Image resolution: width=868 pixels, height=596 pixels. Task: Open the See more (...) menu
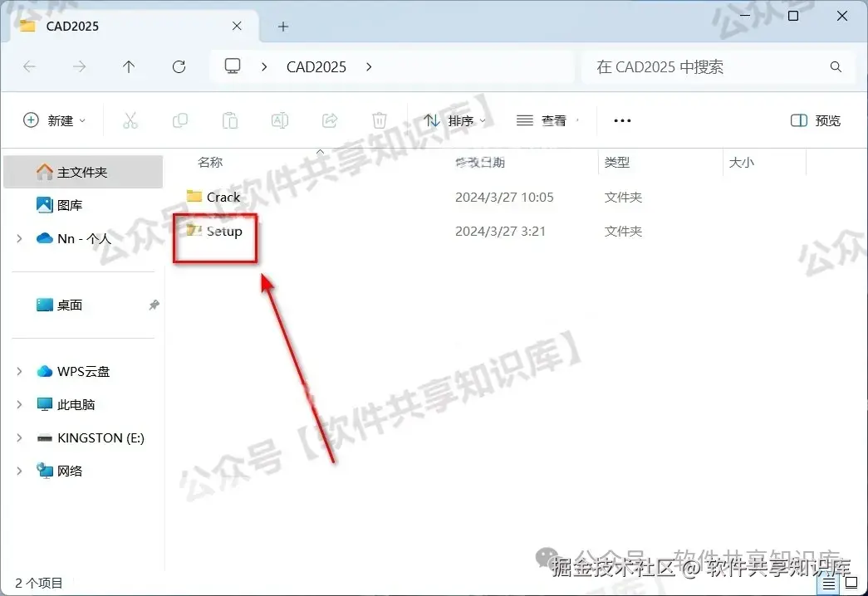[621, 120]
